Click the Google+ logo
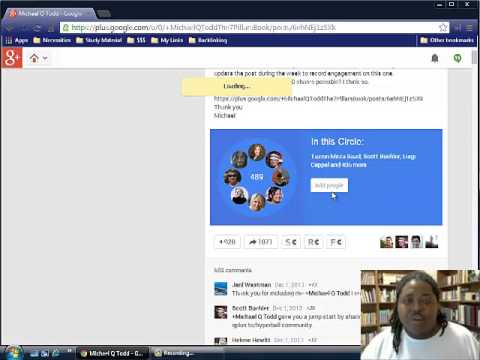The height and width of the screenshot is (360, 480). point(12,58)
